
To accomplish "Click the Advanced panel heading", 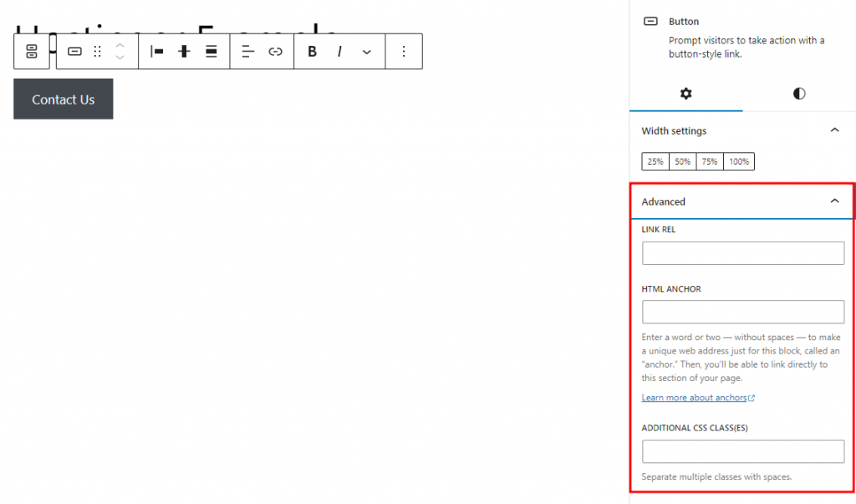I will (663, 202).
